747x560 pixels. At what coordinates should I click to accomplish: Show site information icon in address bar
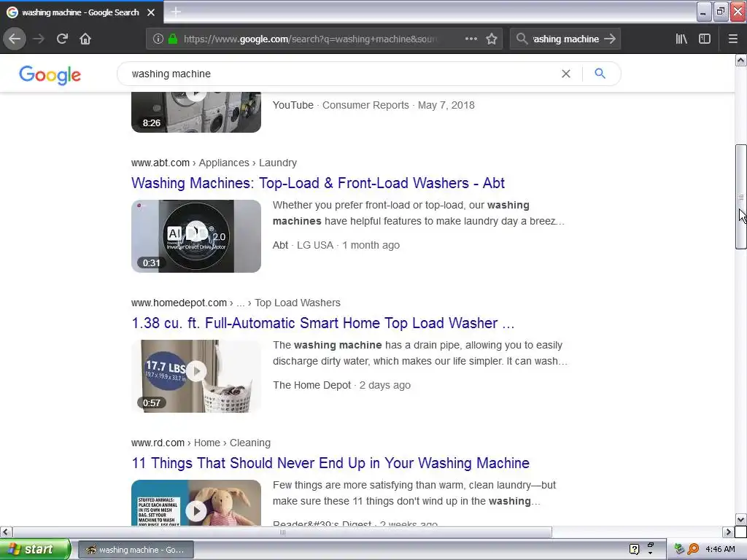(x=158, y=39)
